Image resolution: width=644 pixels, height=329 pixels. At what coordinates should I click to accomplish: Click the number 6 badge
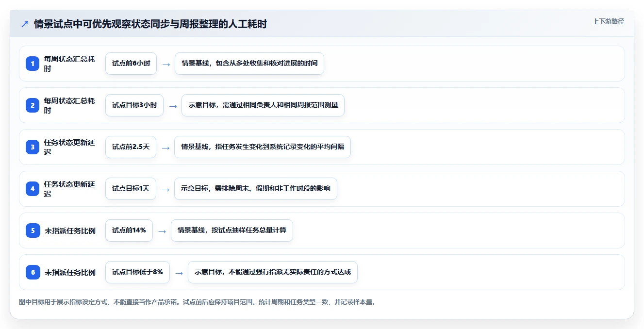point(33,272)
